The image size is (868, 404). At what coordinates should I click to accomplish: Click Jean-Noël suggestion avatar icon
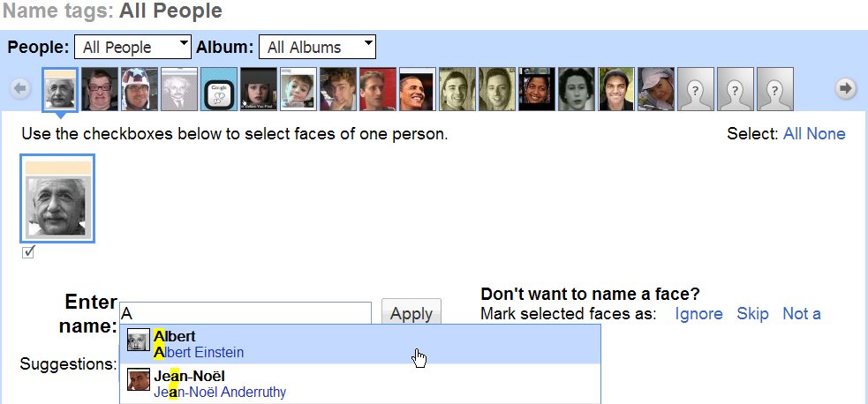click(x=139, y=382)
